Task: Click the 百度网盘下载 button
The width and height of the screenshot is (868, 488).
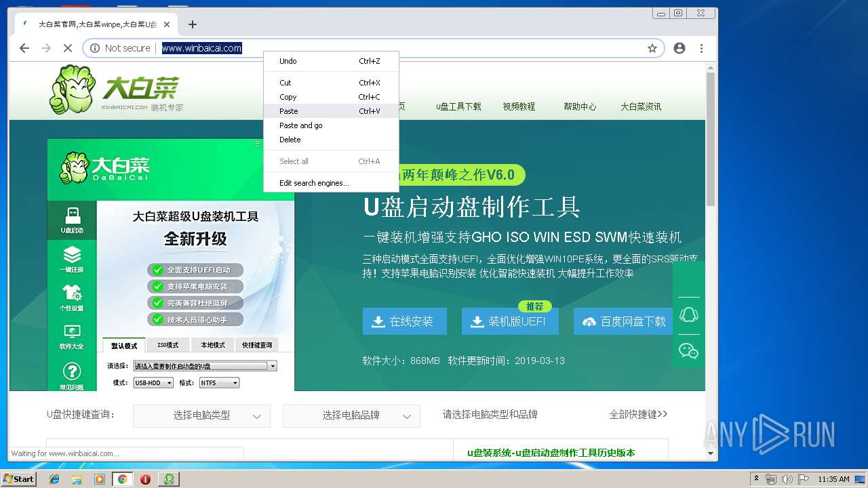Action: pyautogui.click(x=623, y=321)
